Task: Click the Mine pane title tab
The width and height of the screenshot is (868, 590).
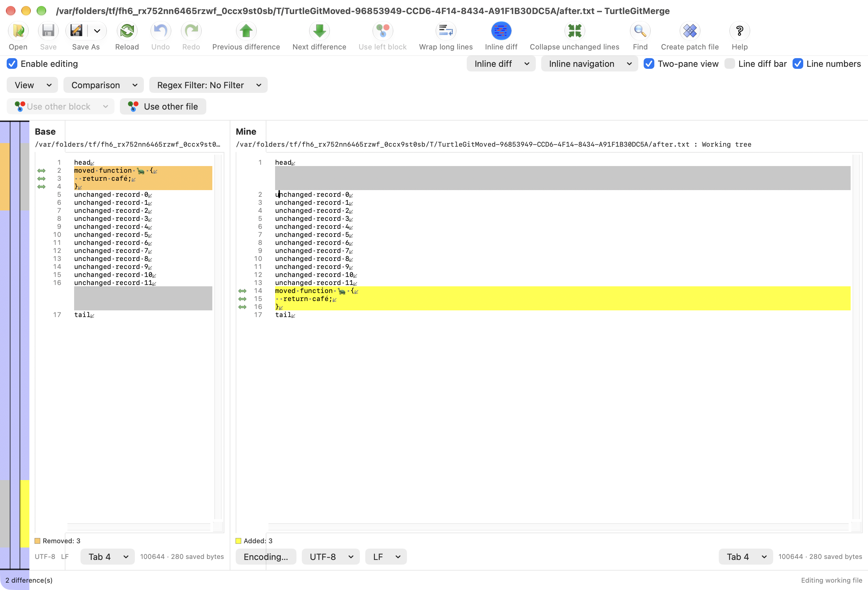Action: pos(246,132)
